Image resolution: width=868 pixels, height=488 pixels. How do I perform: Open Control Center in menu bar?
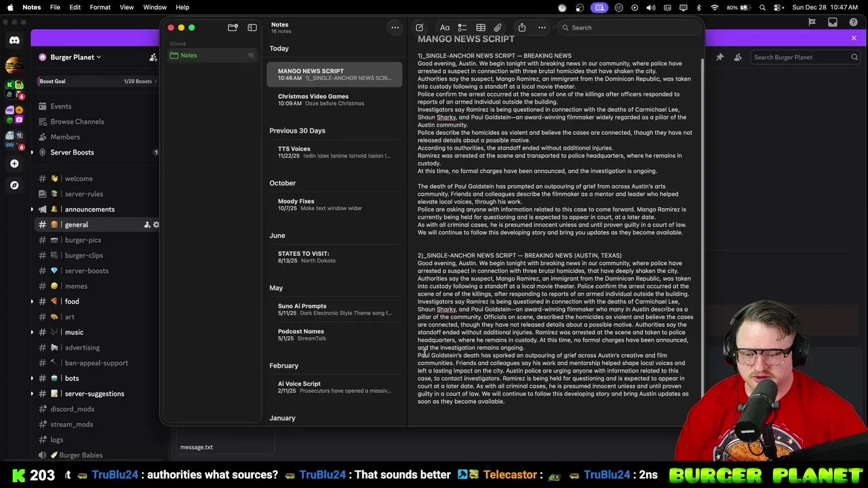778,7
